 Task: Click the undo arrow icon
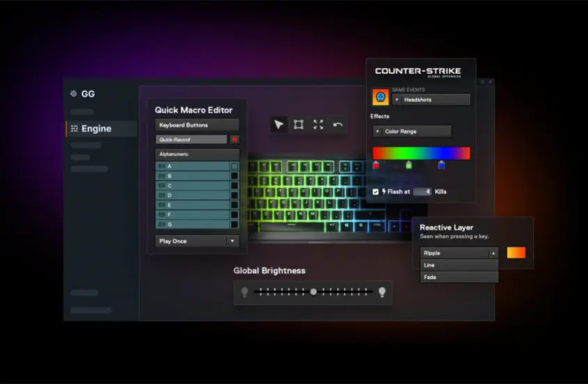(x=337, y=125)
